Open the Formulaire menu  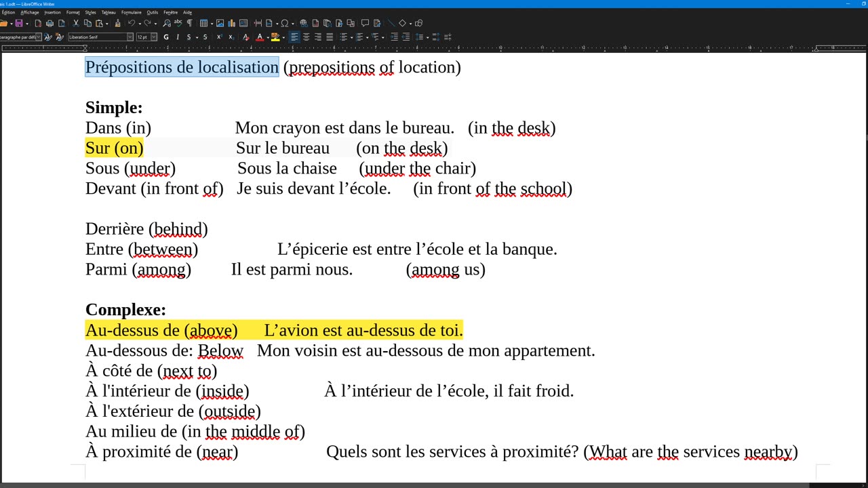click(132, 12)
